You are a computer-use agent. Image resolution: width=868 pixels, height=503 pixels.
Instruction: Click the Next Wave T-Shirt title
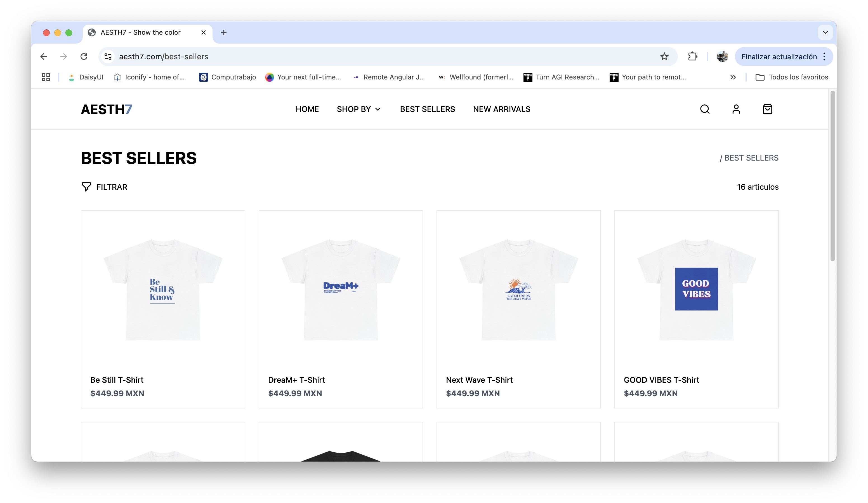tap(479, 380)
